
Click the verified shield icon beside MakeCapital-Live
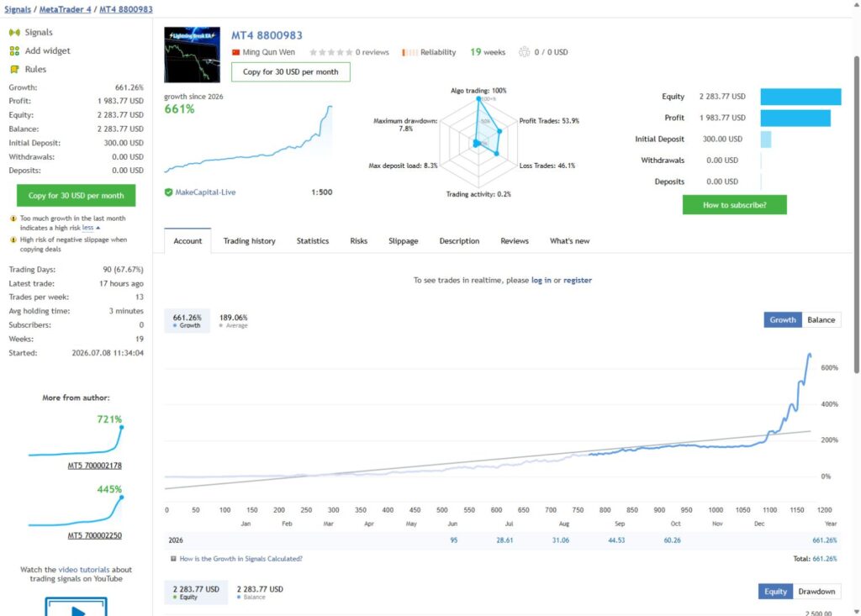[x=168, y=192]
